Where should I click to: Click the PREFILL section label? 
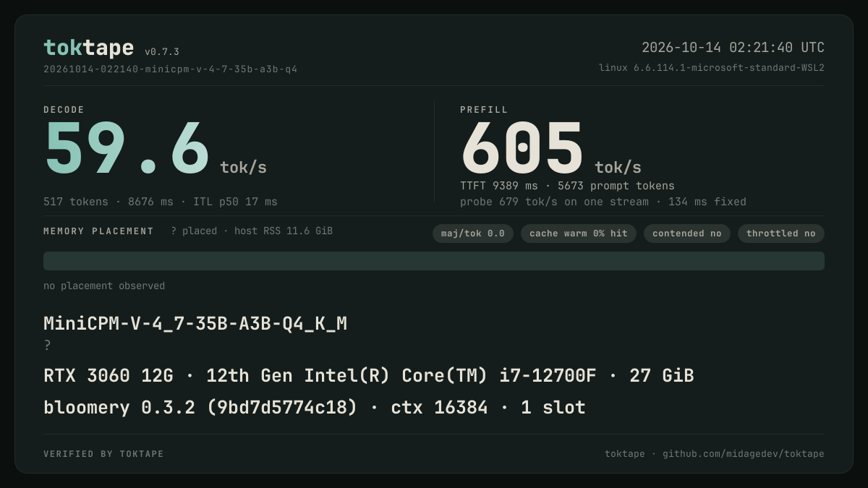(484, 110)
